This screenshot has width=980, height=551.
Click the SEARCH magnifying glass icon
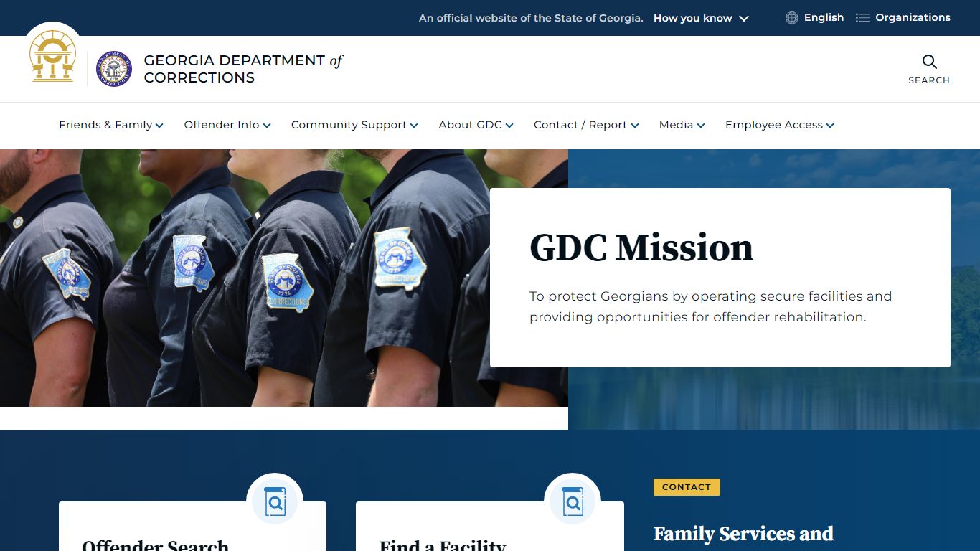pyautogui.click(x=929, y=62)
